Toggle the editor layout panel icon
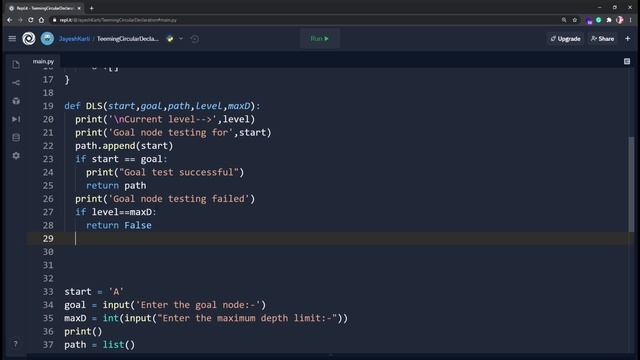The height and width of the screenshot is (360, 640). click(x=627, y=61)
